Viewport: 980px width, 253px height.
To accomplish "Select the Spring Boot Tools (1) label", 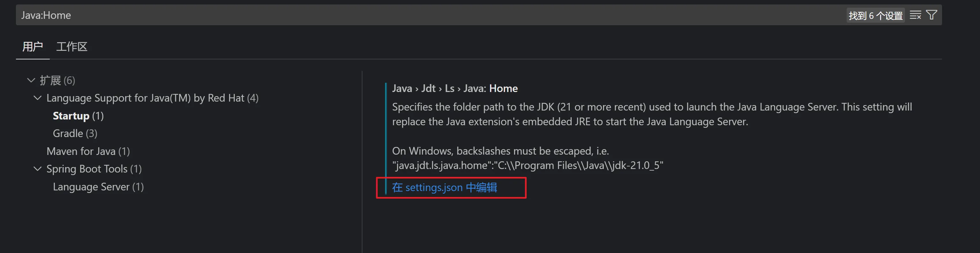I will click(x=94, y=169).
